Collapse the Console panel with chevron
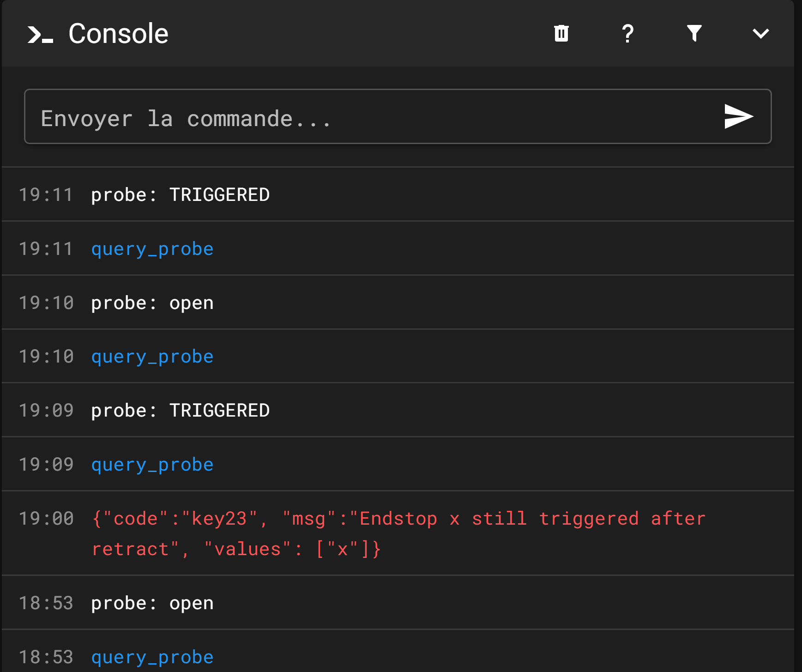The height and width of the screenshot is (672, 802). [760, 33]
